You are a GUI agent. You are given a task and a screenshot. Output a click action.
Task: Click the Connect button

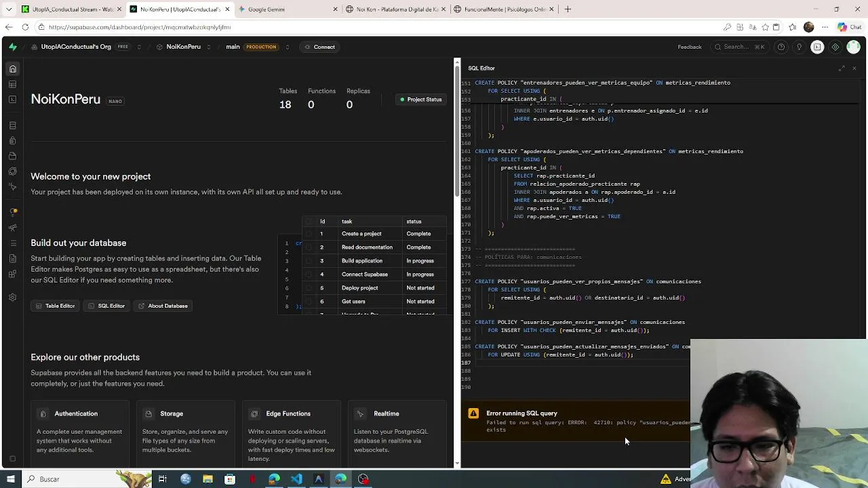(319, 47)
